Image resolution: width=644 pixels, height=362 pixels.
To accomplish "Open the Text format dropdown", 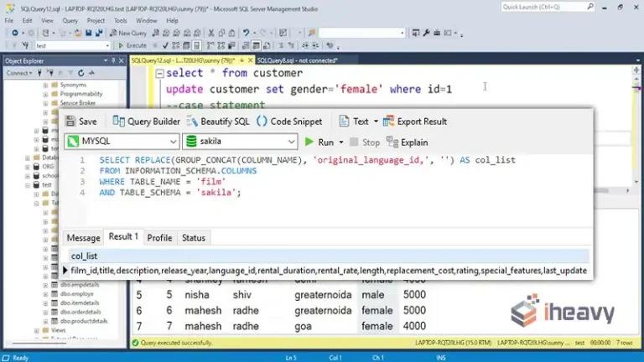I will (x=359, y=122).
